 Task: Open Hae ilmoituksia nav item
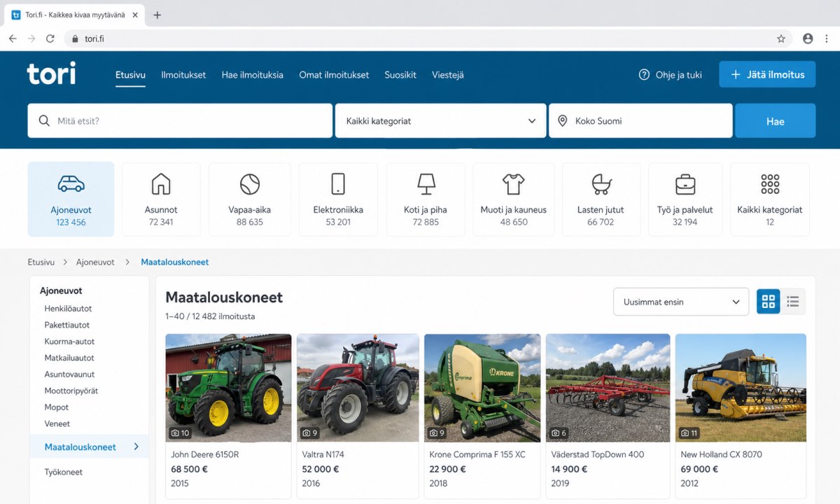(x=253, y=75)
